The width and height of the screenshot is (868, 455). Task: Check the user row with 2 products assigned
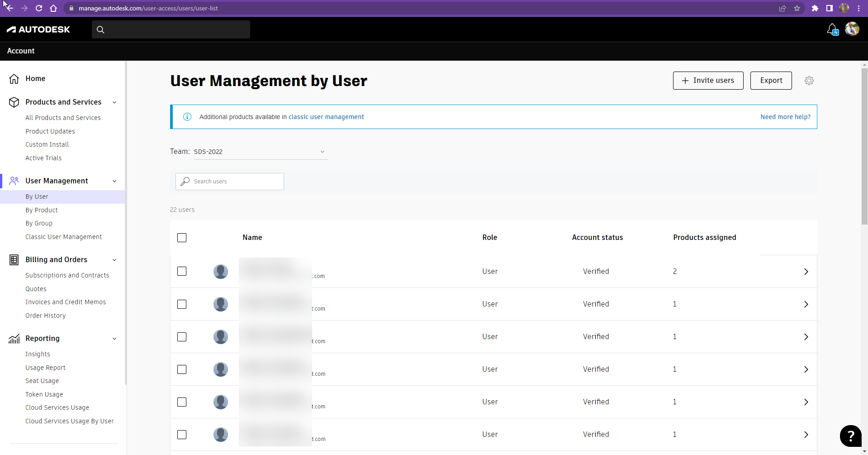(x=182, y=271)
